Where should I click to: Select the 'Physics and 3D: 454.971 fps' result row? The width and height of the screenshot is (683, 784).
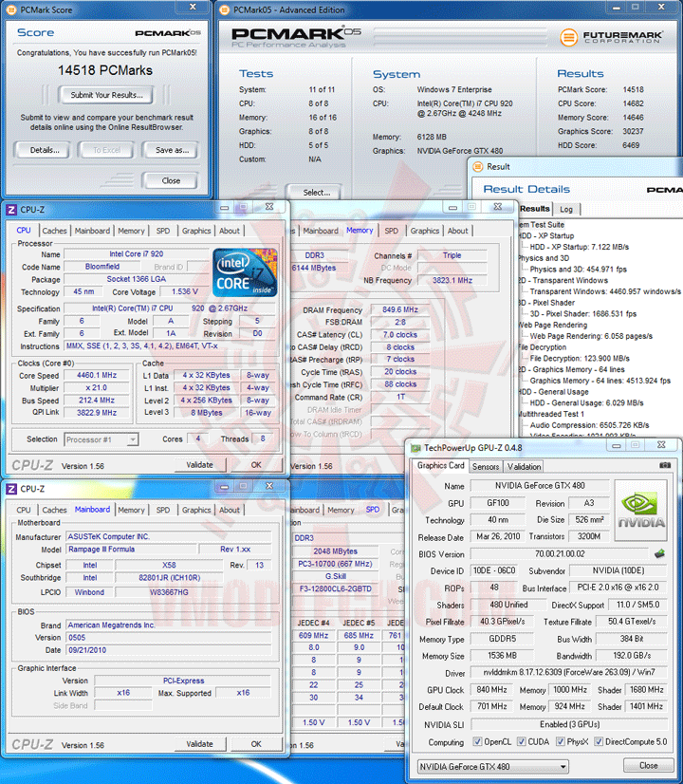coord(578,269)
